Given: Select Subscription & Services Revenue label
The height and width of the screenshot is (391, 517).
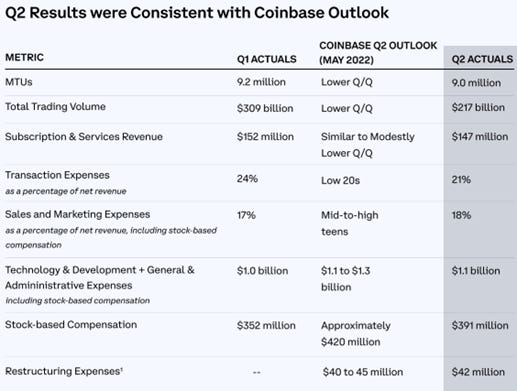Looking at the screenshot, I should point(84,137).
